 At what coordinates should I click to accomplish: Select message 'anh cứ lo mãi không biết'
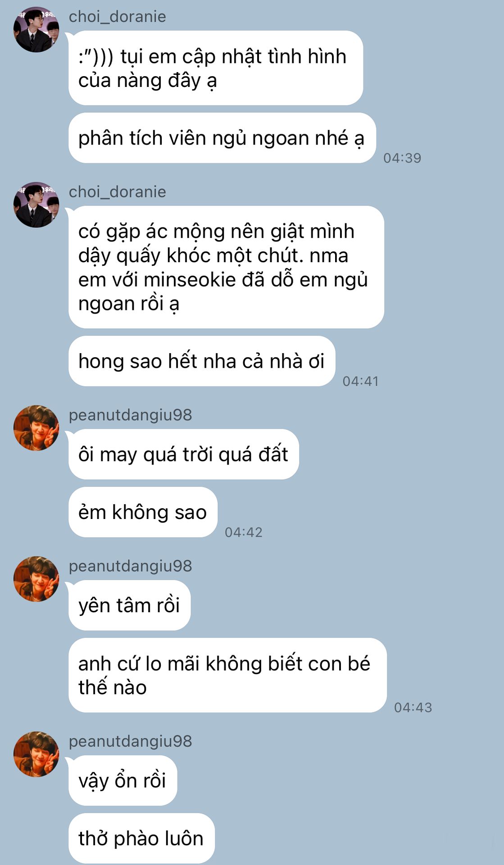click(227, 675)
